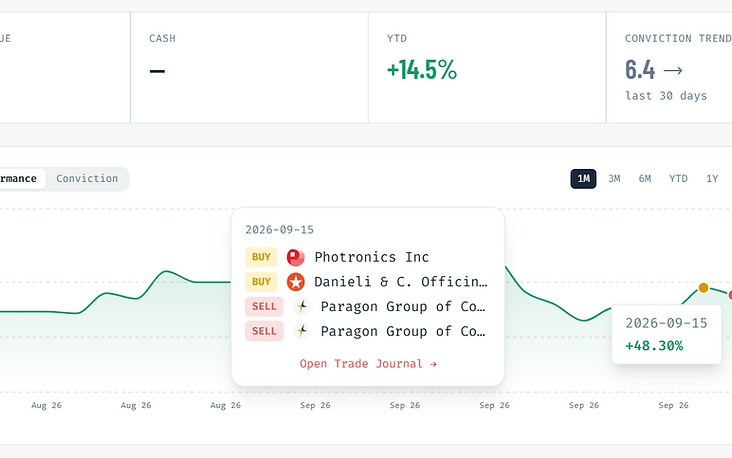Switch chart range to 3M
Screen dimensions: 732x458
(614, 179)
